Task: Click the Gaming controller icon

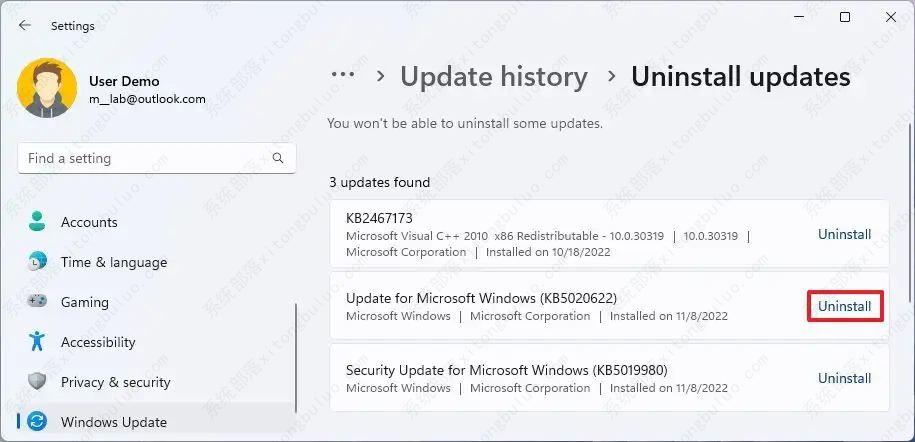Action: click(37, 302)
